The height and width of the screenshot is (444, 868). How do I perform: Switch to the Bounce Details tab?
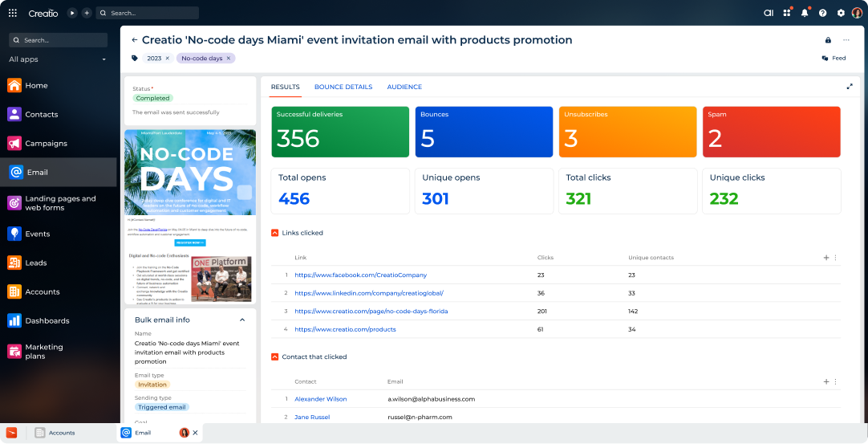coord(343,87)
